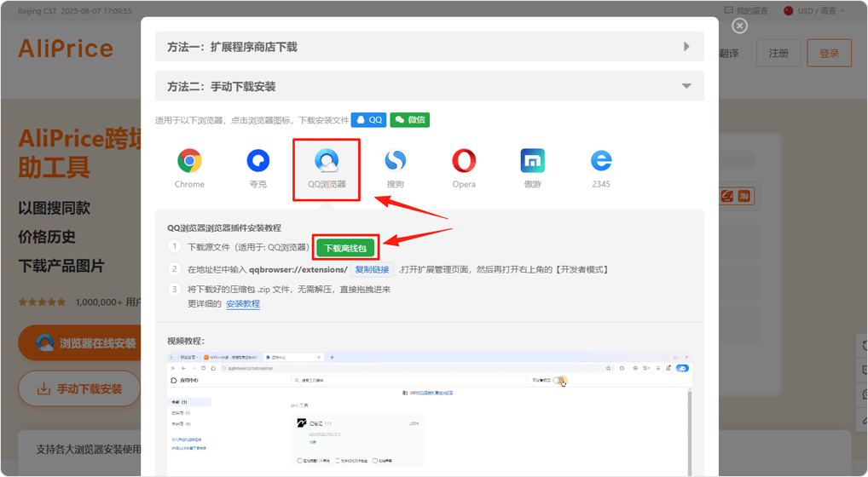
Task: Select the 2345 browser icon
Action: (x=601, y=162)
